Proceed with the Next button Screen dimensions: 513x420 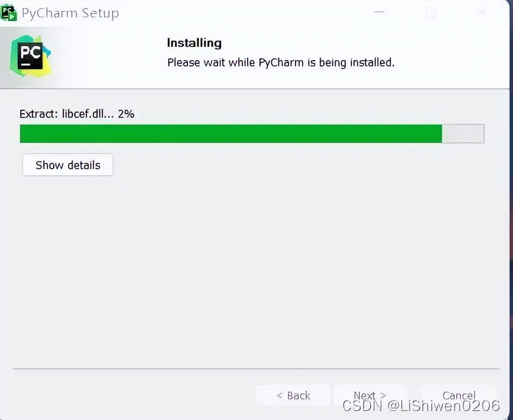click(370, 395)
